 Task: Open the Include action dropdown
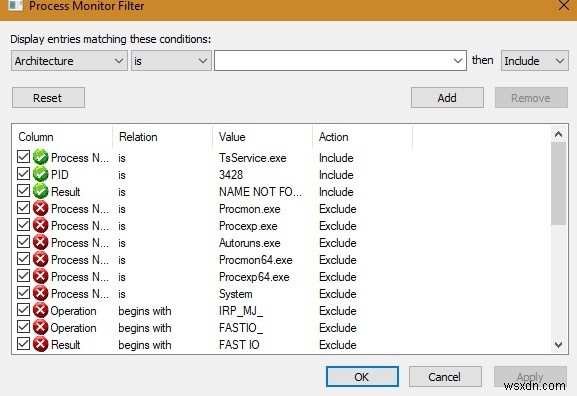[534, 61]
